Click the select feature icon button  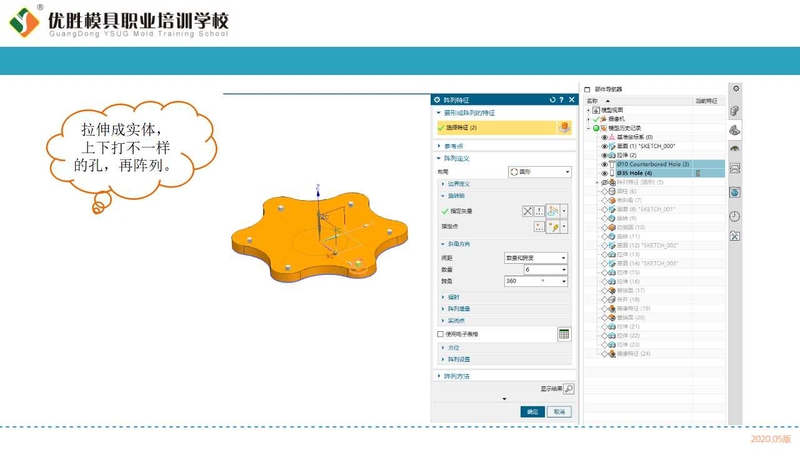[x=565, y=128]
